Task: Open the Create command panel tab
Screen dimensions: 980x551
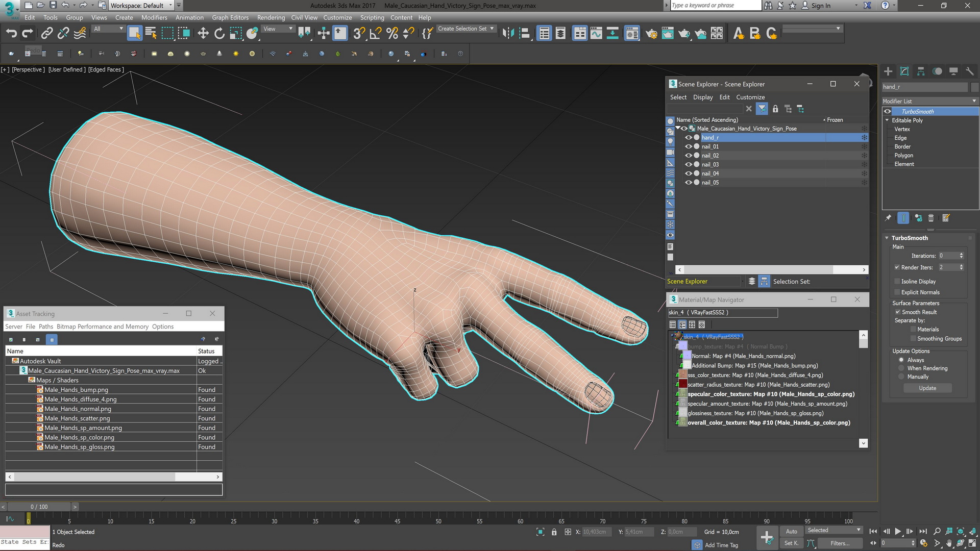Action: 888,71
